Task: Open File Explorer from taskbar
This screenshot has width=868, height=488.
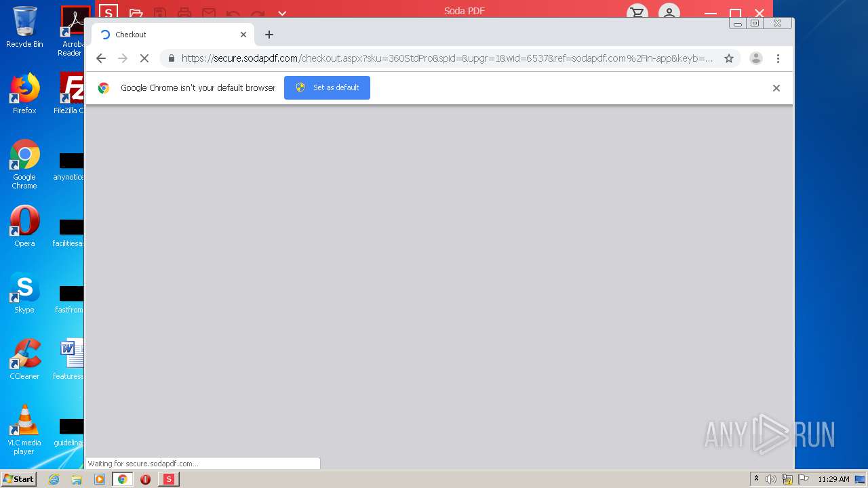Action: pyautogui.click(x=77, y=479)
